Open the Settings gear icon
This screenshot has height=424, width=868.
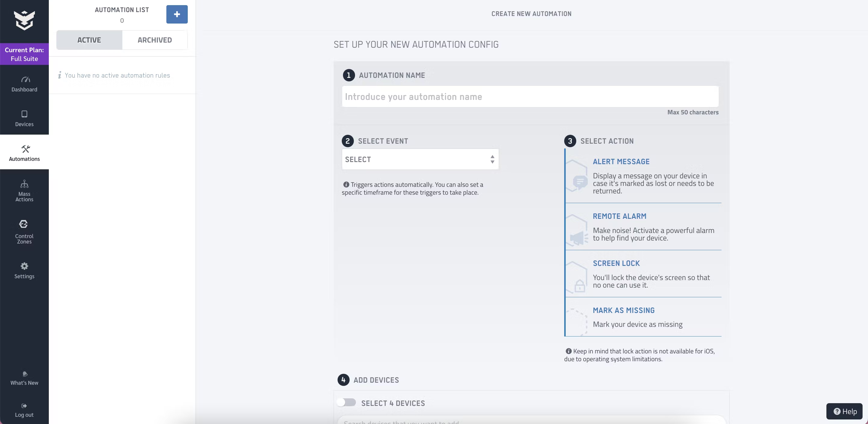pos(24,266)
